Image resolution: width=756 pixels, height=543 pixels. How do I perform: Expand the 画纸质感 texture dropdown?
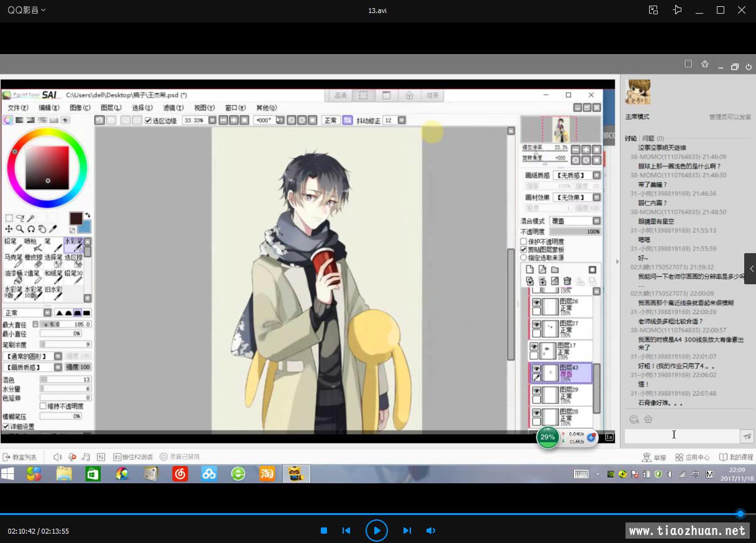pos(596,175)
